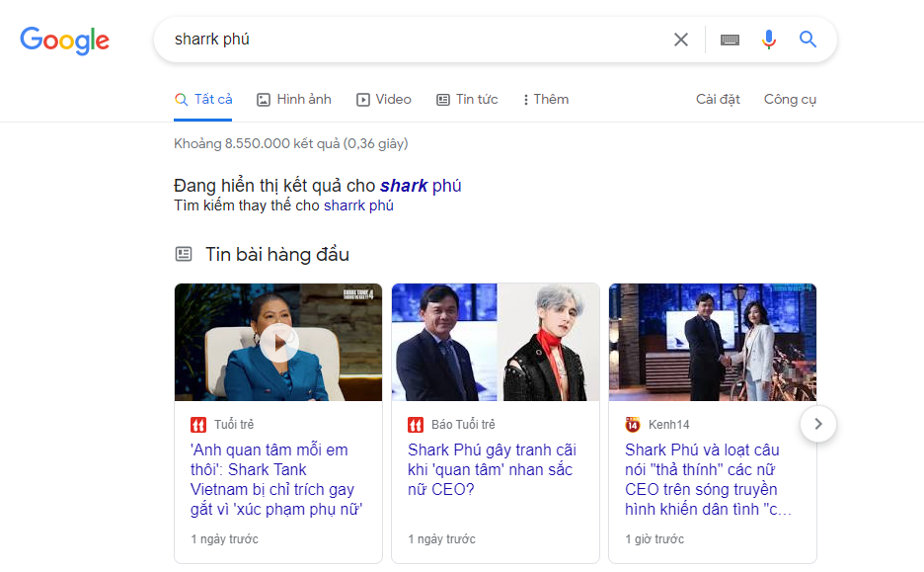This screenshot has height=572, width=924.
Task: Open Công cụ search tools
Action: pyautogui.click(x=790, y=100)
